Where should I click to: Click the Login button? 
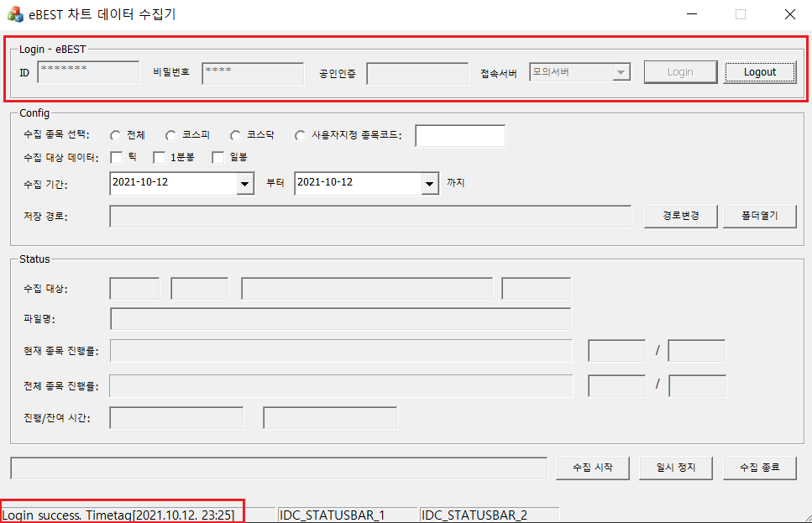680,72
